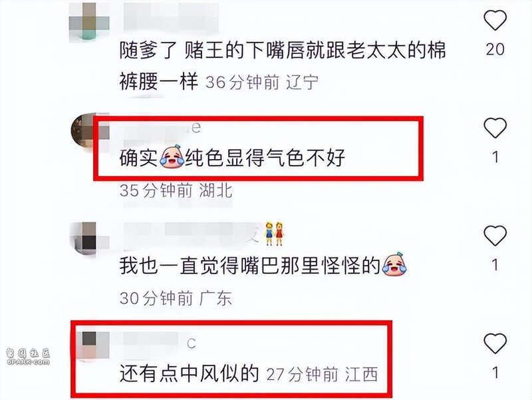Screen dimensions: 532x400
Task: Open avatar of the 广东 commenter
Action: click(90, 238)
